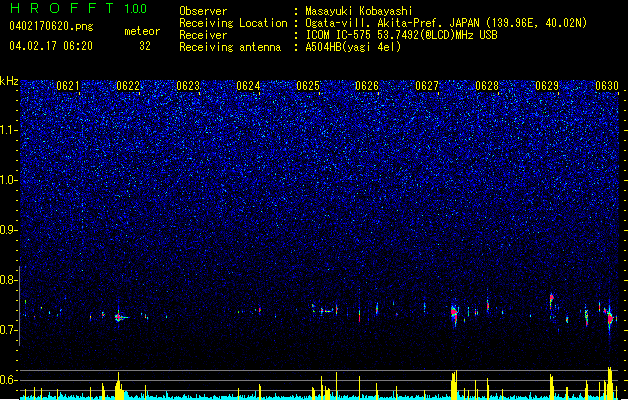This screenshot has width=629, height=400.
Task: Click the red echo just after 0629
Action: (x=552, y=298)
